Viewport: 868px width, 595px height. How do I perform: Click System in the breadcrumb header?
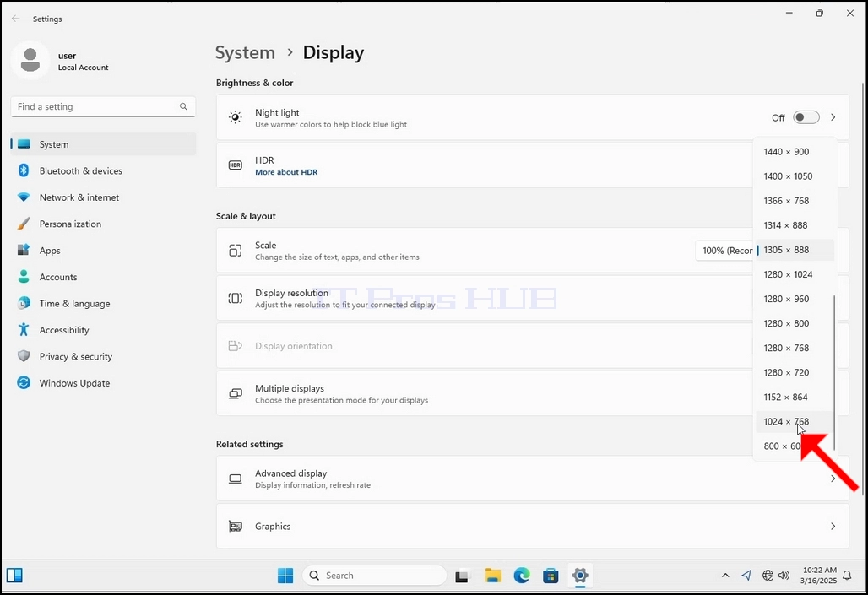(x=245, y=52)
